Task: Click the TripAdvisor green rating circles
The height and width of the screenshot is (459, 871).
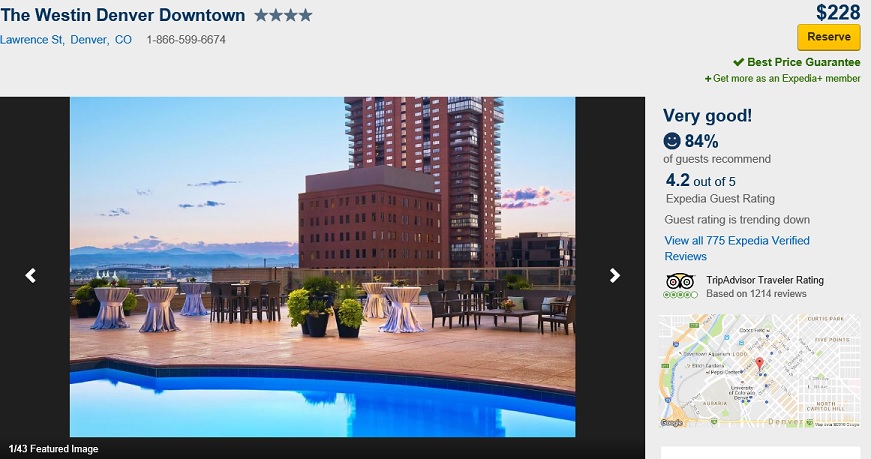Action: point(680,295)
